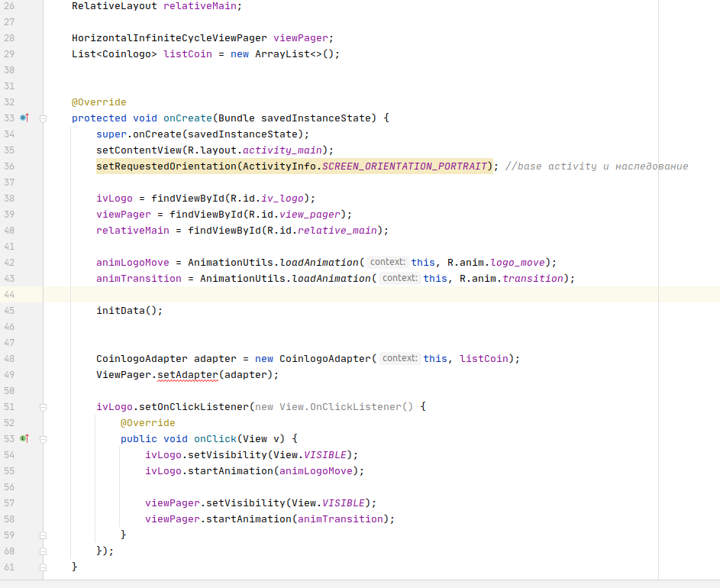Click the highlighted setRequestedOrientation call
Image resolution: width=720 pixels, height=588 pixels.
[294, 166]
